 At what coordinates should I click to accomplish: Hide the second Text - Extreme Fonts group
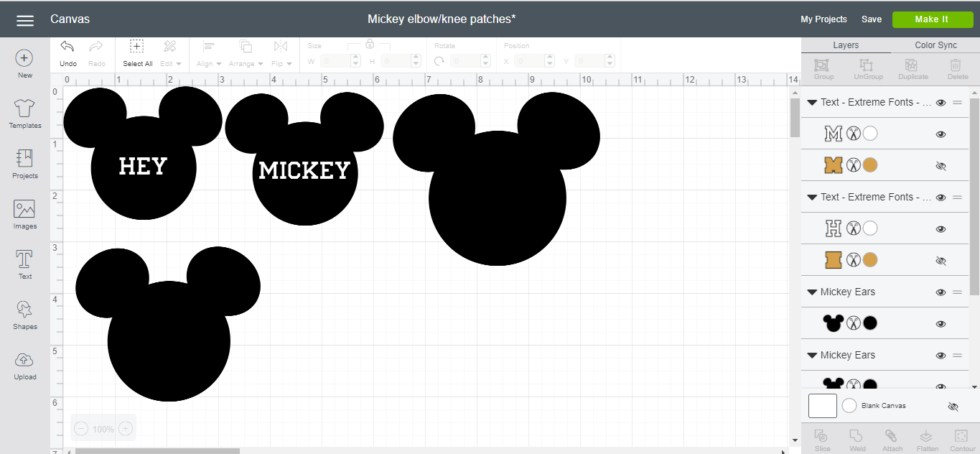click(x=941, y=198)
